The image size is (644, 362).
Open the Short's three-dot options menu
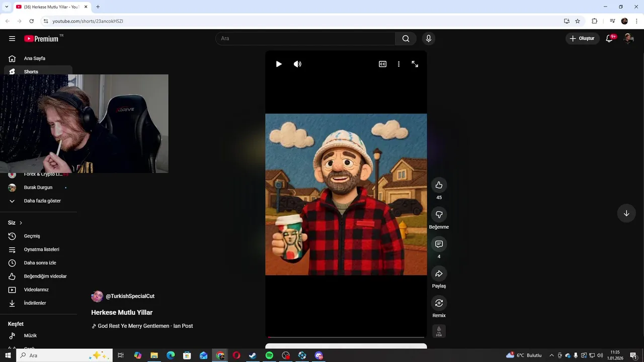point(398,64)
